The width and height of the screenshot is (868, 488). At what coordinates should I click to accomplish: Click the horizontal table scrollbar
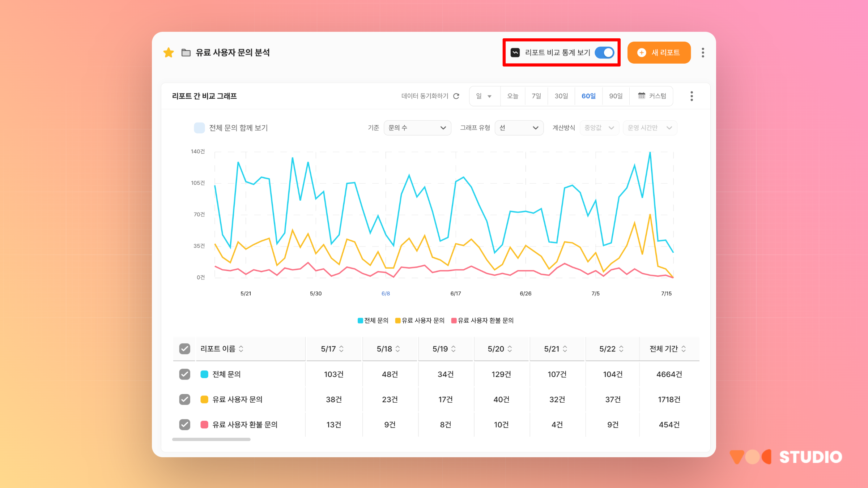pyautogui.click(x=211, y=440)
